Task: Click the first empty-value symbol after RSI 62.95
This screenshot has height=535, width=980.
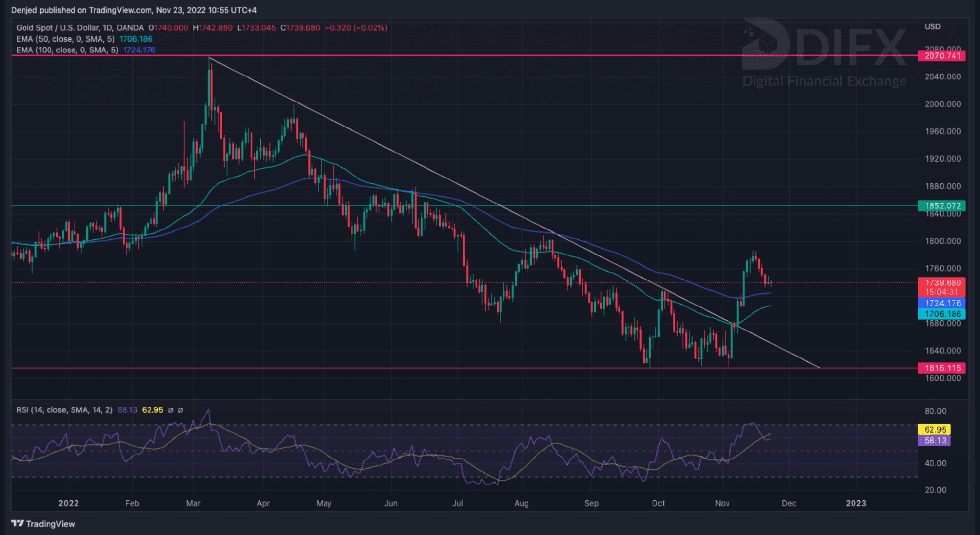Action: coord(171,410)
